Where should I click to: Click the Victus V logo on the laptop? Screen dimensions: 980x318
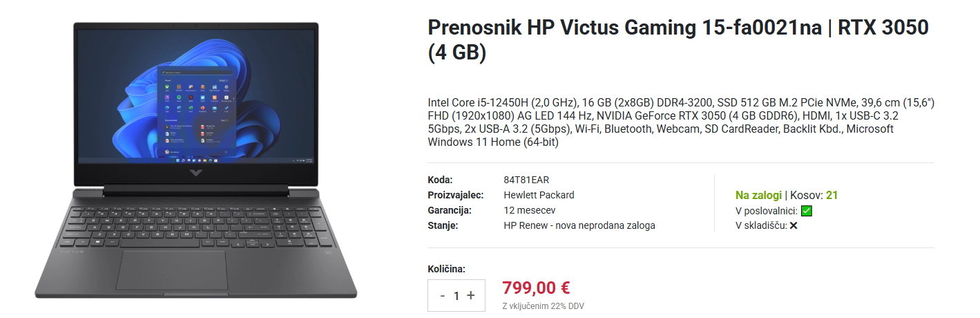click(195, 173)
